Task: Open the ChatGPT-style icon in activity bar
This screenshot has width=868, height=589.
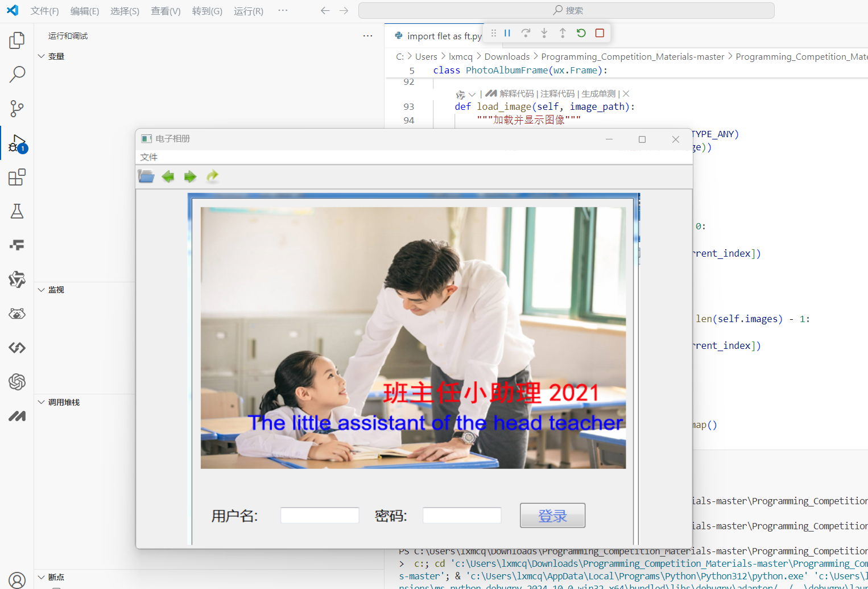Action: [17, 382]
